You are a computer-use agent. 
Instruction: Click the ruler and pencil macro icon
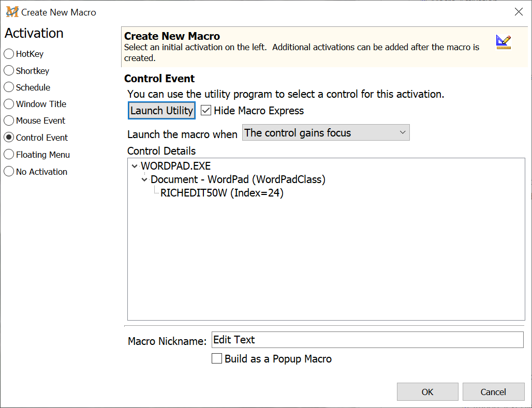(x=503, y=42)
